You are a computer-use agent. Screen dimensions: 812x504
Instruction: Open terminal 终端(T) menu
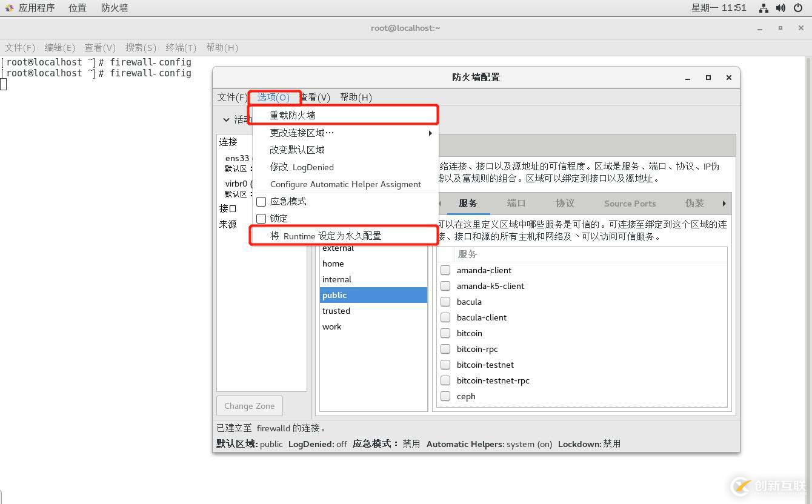[x=181, y=47]
